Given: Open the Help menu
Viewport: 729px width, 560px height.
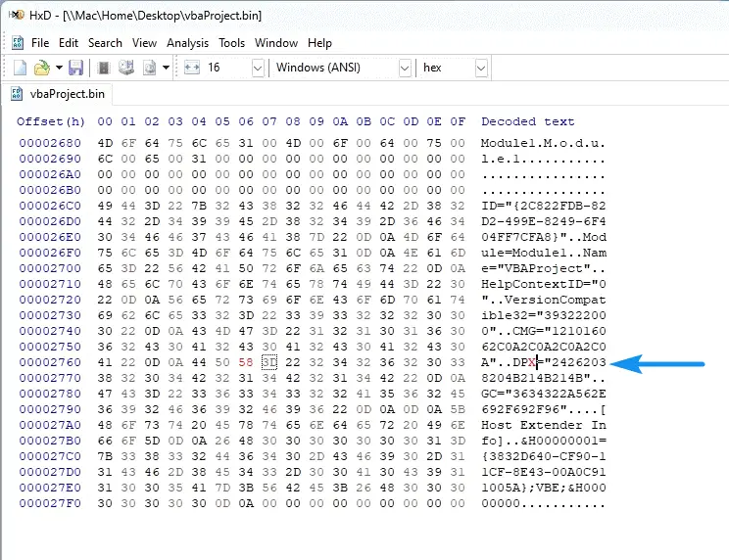Looking at the screenshot, I should coord(319,43).
